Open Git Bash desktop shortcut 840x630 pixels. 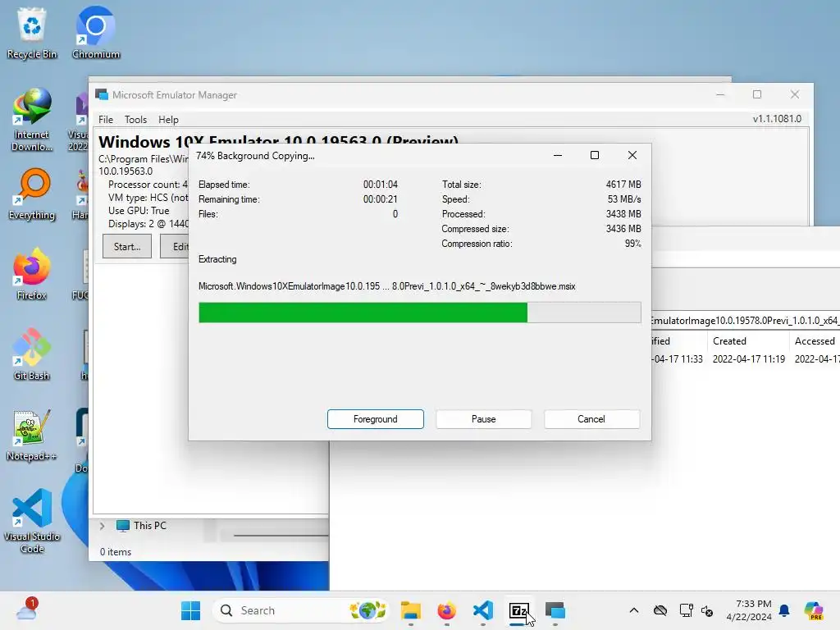coord(32,354)
